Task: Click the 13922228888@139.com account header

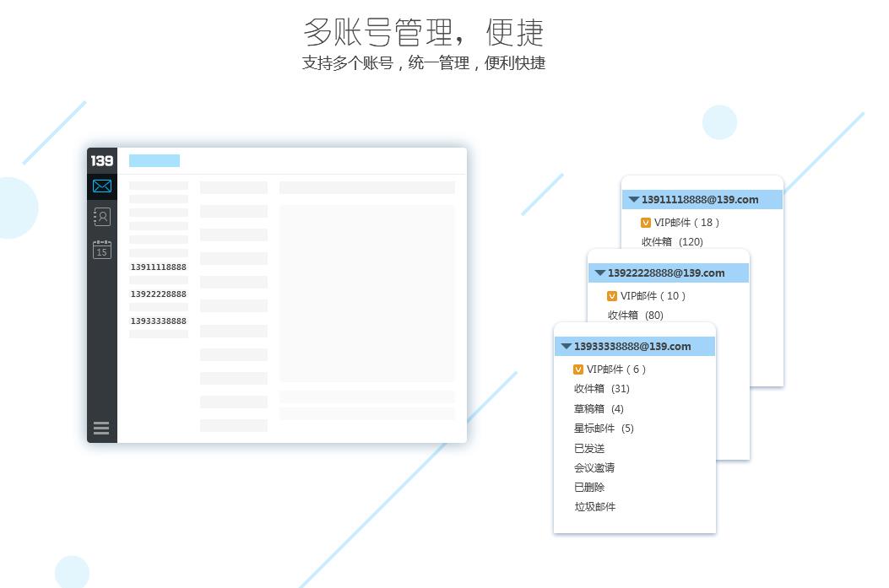Action: tap(669, 273)
